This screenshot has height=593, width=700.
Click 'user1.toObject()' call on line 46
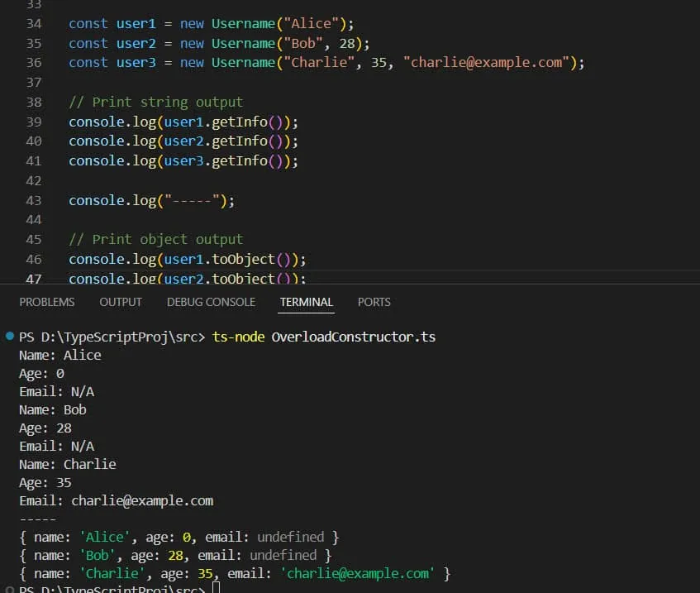pos(227,259)
